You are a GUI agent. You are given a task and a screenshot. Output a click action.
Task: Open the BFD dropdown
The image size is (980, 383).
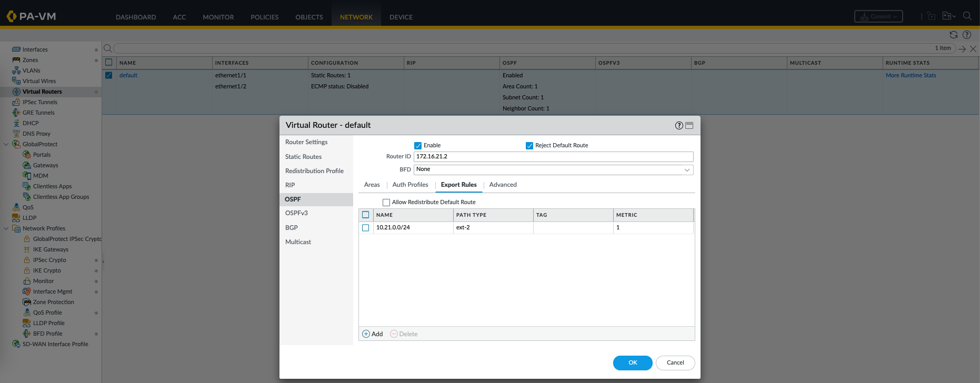553,169
